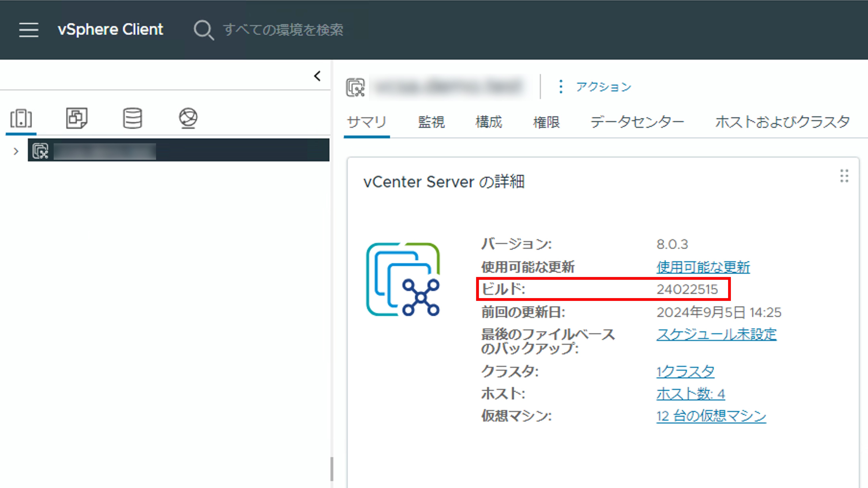
Task: Switch to the 権限 tab
Action: [x=546, y=122]
